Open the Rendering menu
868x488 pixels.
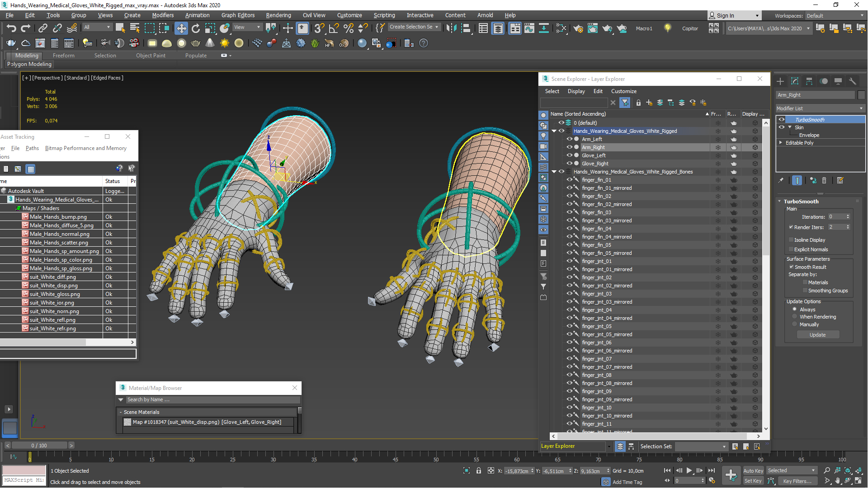click(x=278, y=15)
